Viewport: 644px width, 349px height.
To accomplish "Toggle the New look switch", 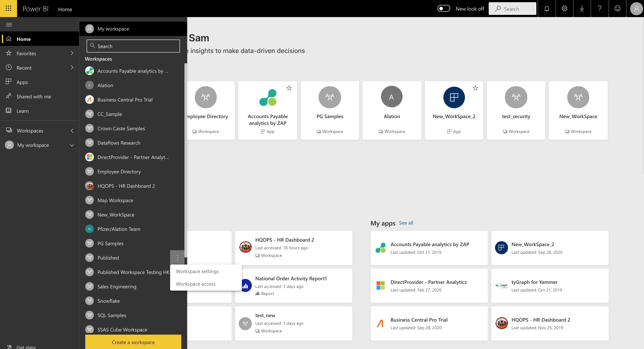I will coord(444,8).
